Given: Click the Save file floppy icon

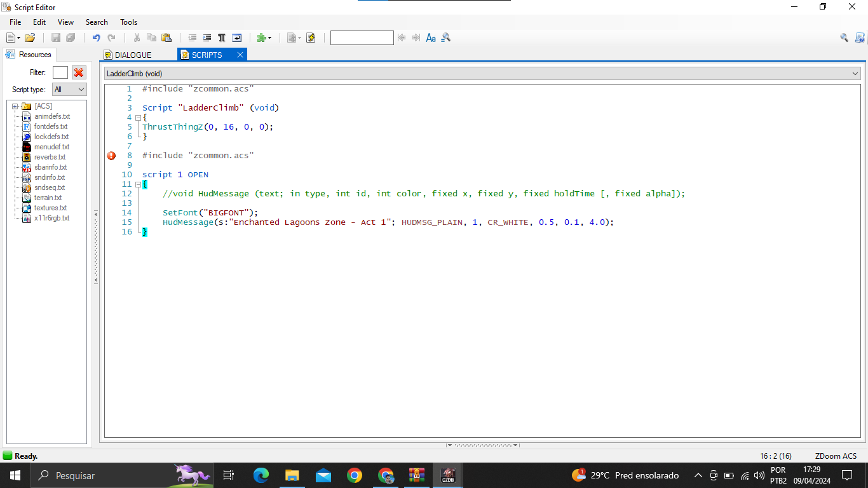Looking at the screenshot, I should click(x=56, y=38).
